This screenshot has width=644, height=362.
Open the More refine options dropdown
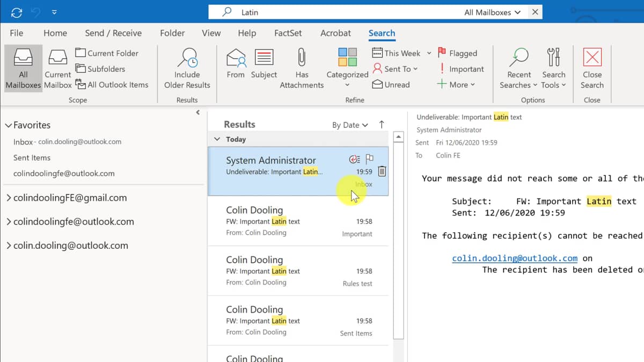456,84
